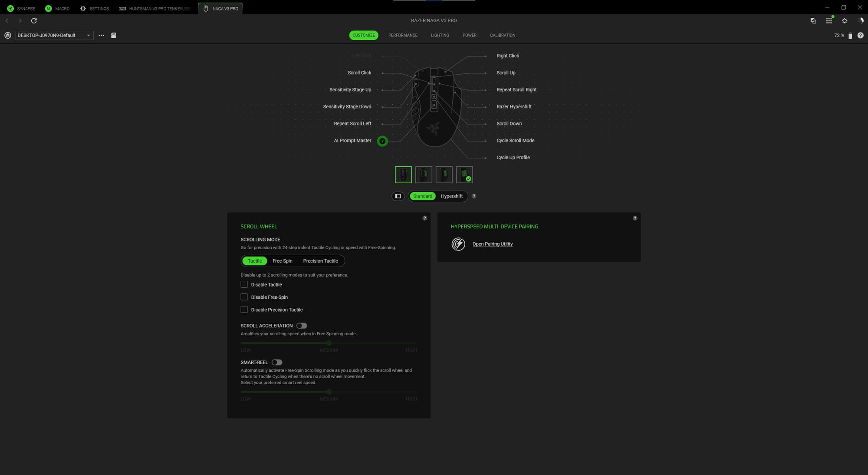Select the Repeat Scroll Left assignment

pos(352,124)
